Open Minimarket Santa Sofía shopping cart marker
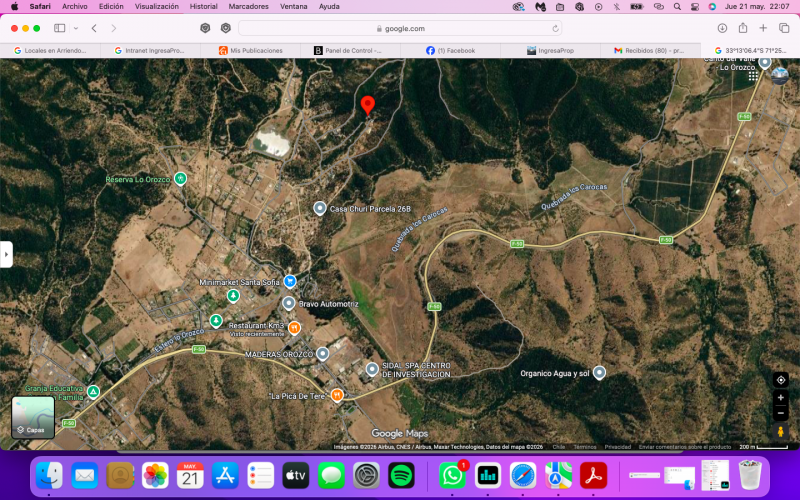 pyautogui.click(x=290, y=281)
